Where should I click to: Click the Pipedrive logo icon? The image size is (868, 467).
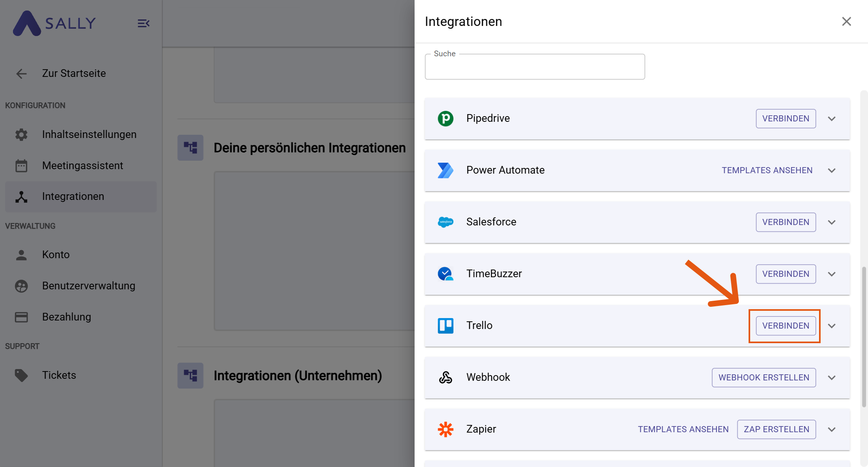(x=446, y=119)
